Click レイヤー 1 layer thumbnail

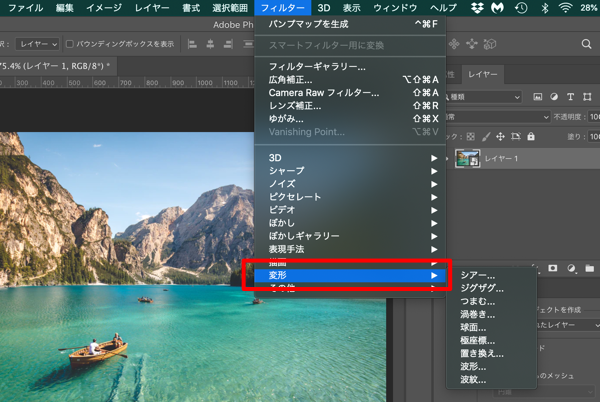(x=467, y=158)
